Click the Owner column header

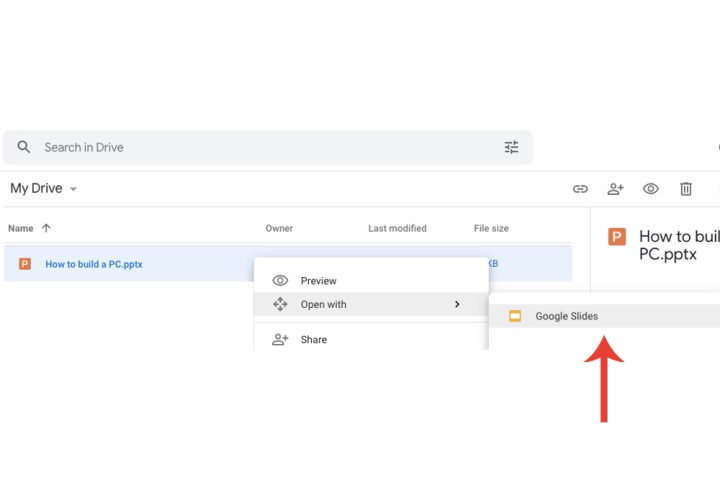click(x=279, y=228)
